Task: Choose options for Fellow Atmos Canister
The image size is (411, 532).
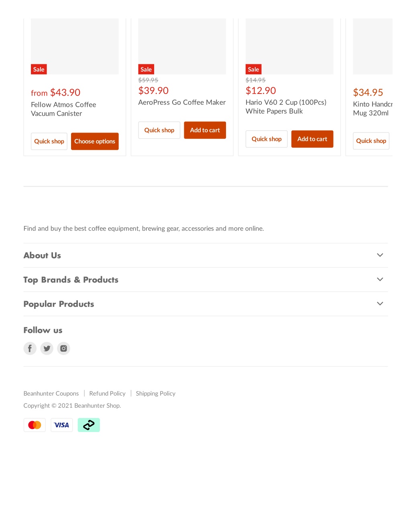Action: tap(95, 141)
